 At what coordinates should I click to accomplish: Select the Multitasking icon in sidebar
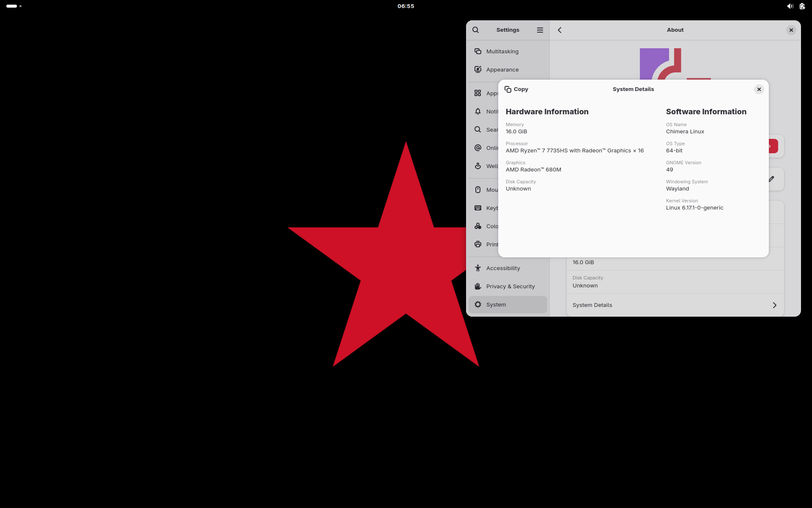coord(478,51)
